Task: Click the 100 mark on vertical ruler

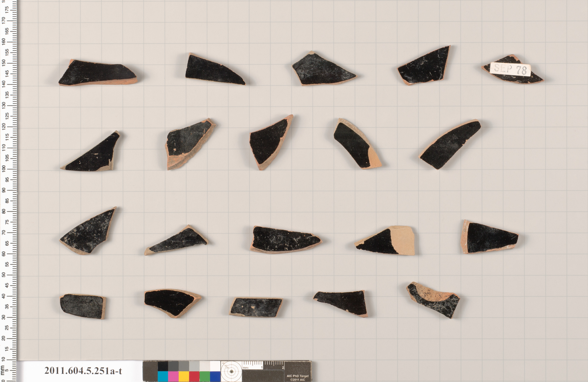Action: click(x=3, y=169)
